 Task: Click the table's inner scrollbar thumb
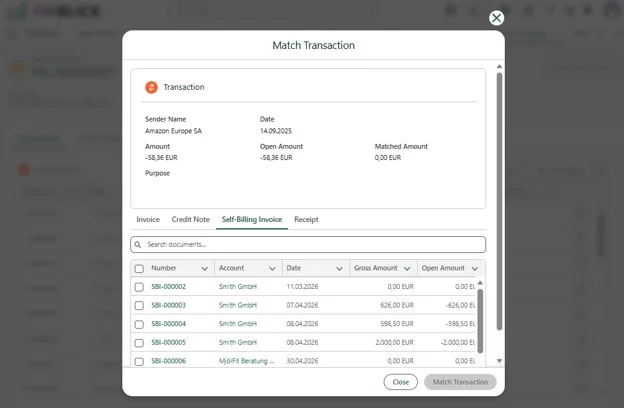(480, 321)
